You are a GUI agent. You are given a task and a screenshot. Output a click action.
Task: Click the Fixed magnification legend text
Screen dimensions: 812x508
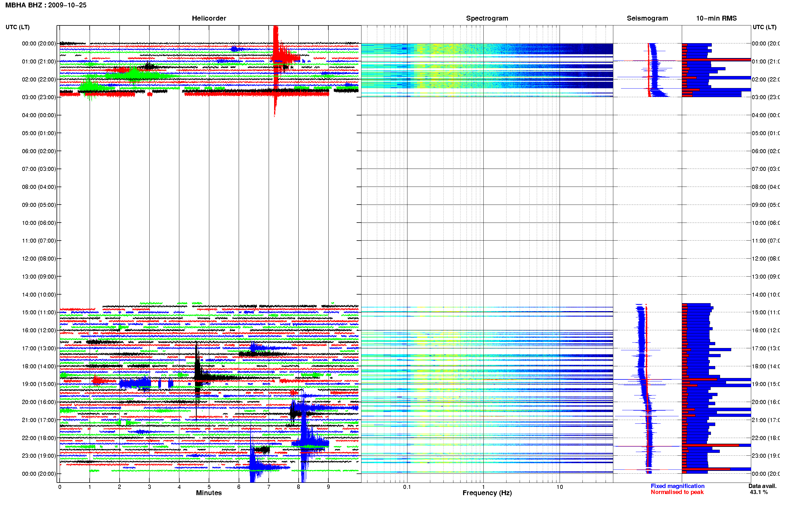click(x=678, y=486)
